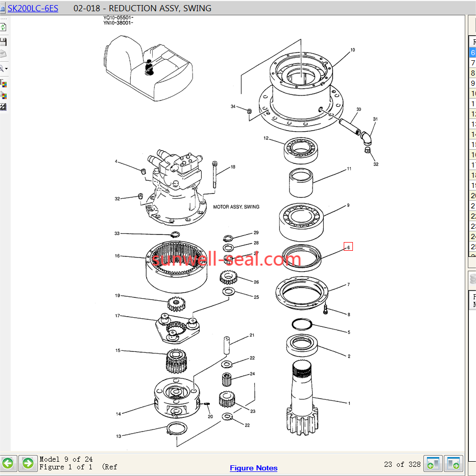Open previous page using bottom-right page icon
476x476 pixels.
(434, 464)
